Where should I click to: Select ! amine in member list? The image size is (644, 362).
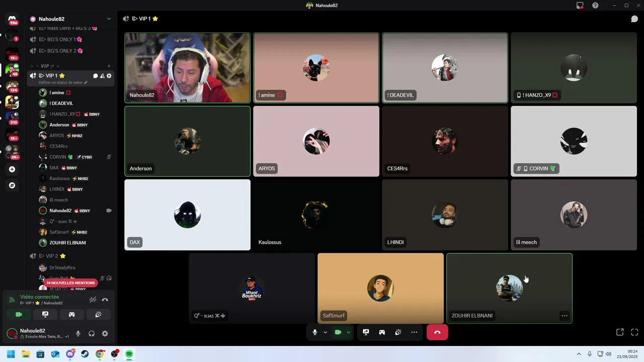75,93
